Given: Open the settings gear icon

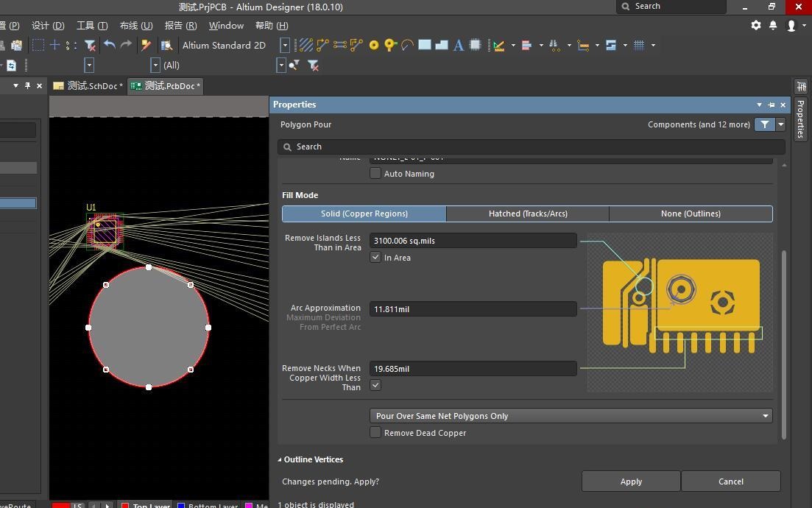Looking at the screenshot, I should coord(756,25).
